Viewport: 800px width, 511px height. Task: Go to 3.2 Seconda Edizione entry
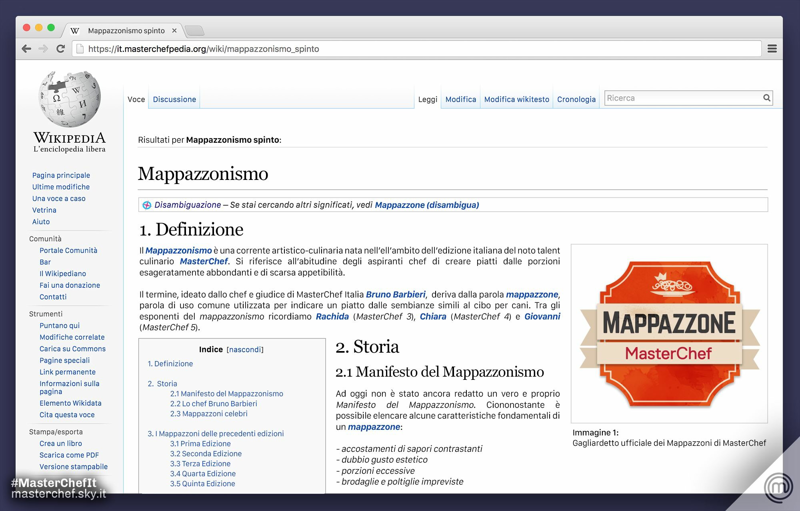206,453
